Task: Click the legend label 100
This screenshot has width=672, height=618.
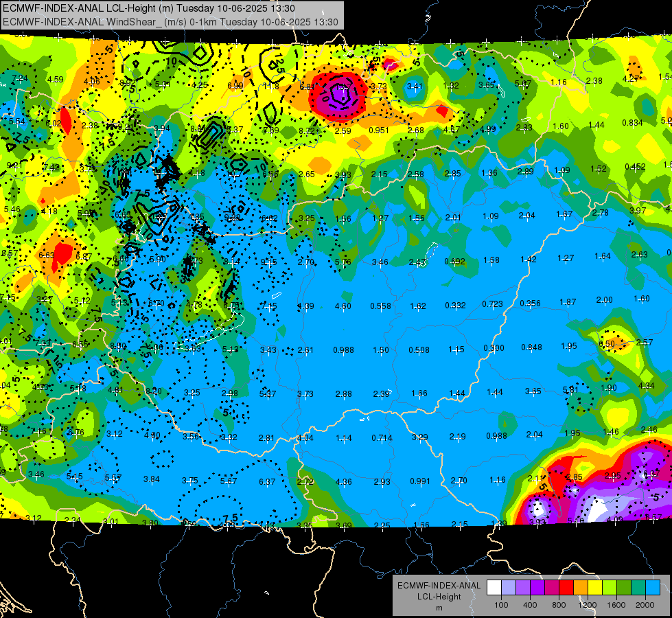Action: tap(502, 605)
